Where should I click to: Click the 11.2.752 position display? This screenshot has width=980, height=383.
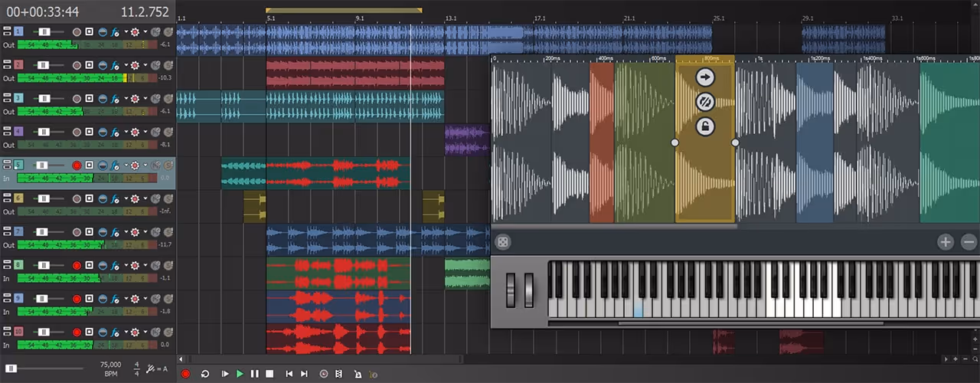pos(145,11)
